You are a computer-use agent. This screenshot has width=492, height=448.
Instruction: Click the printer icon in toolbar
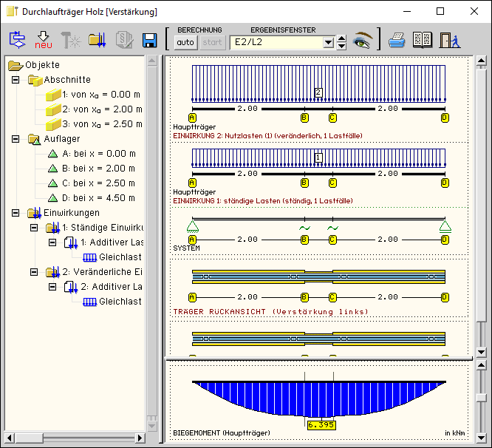pos(397,41)
